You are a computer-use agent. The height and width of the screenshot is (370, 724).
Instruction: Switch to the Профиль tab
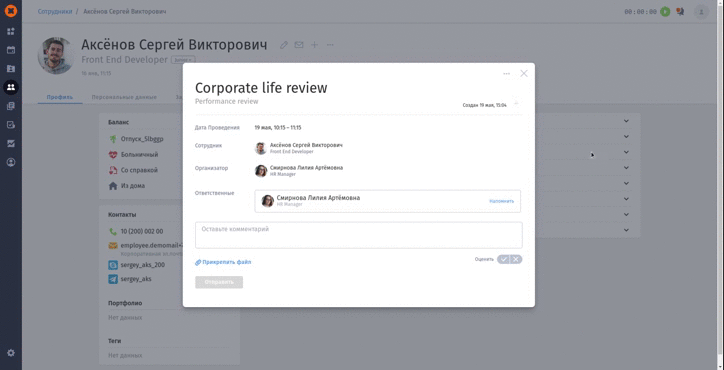click(60, 97)
